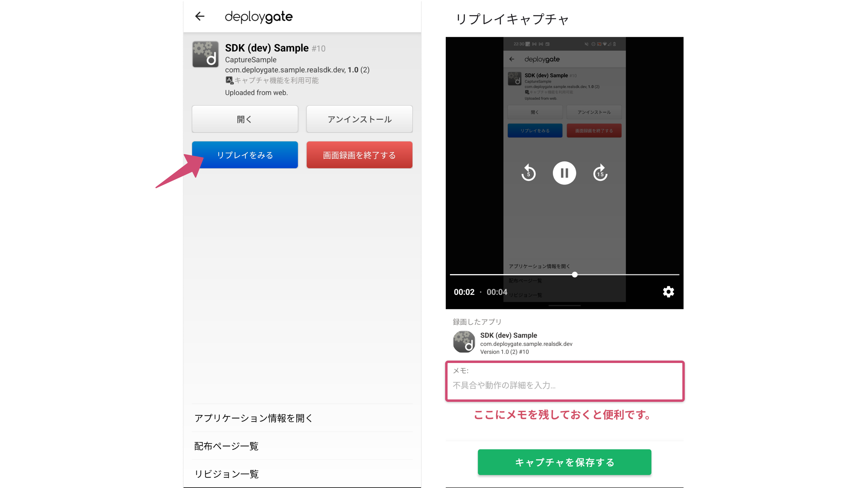This screenshot has width=868, height=488.
Task: Click the blue リプレイをみる button
Action: click(245, 155)
